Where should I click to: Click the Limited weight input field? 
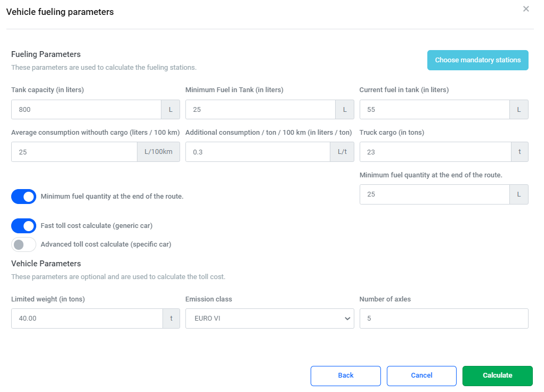point(87,318)
